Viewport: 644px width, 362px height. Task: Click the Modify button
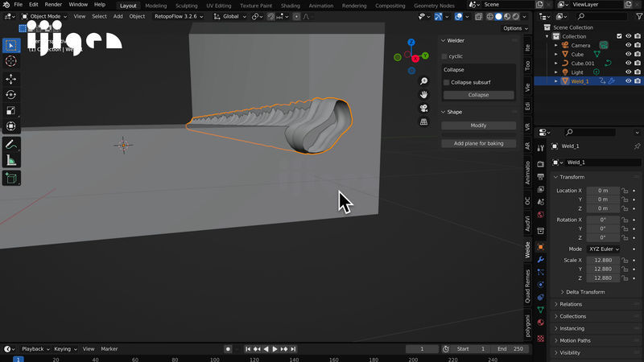tap(478, 125)
